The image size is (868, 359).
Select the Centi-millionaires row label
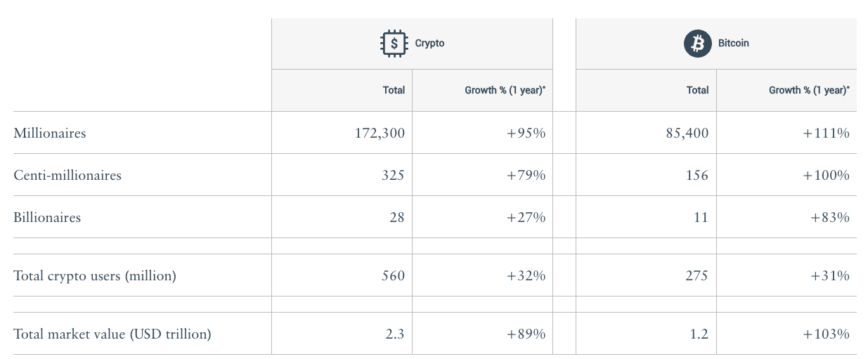67,175
